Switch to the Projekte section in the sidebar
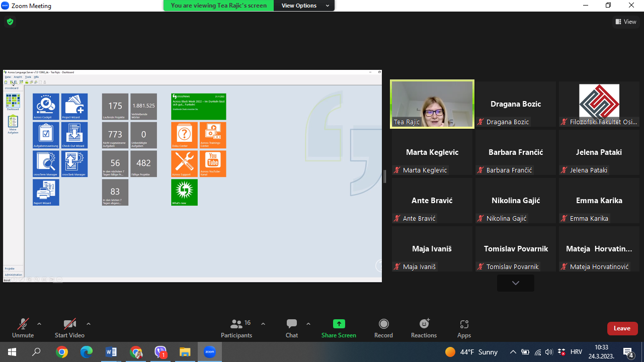This screenshot has width=644, height=362. [x=13, y=269]
